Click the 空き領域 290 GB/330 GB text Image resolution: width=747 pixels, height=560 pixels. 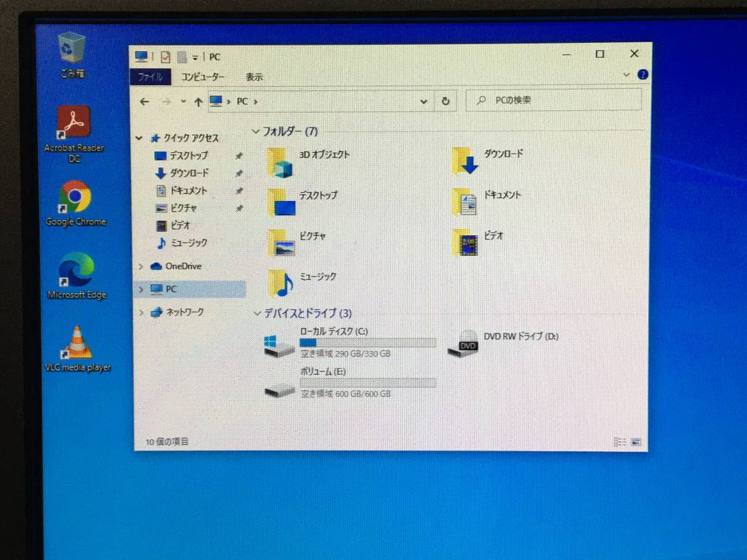[x=346, y=354]
